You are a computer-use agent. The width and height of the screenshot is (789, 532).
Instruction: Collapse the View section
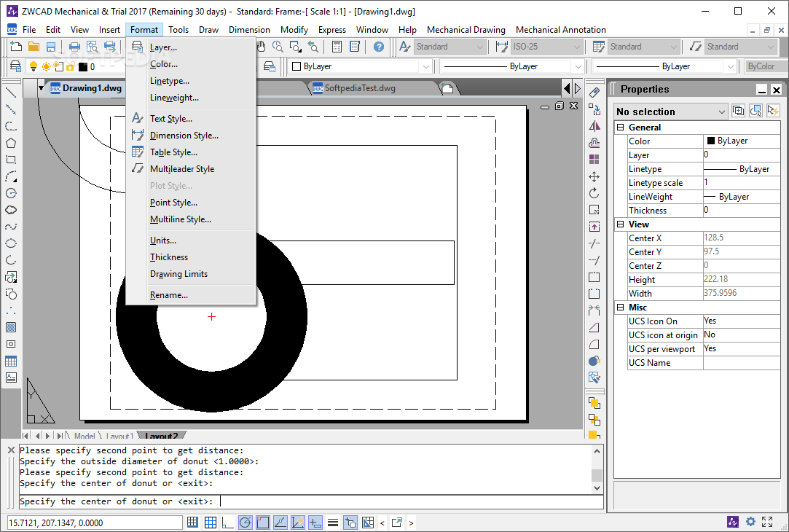(621, 224)
